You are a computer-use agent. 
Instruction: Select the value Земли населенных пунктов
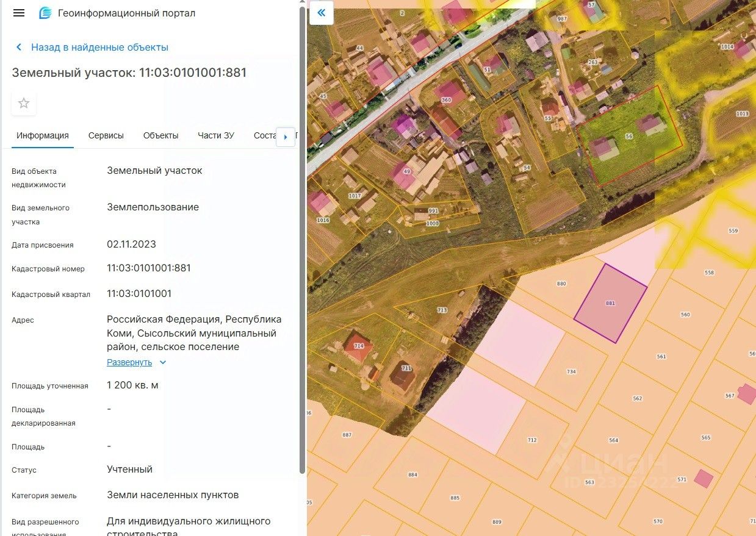click(x=173, y=495)
